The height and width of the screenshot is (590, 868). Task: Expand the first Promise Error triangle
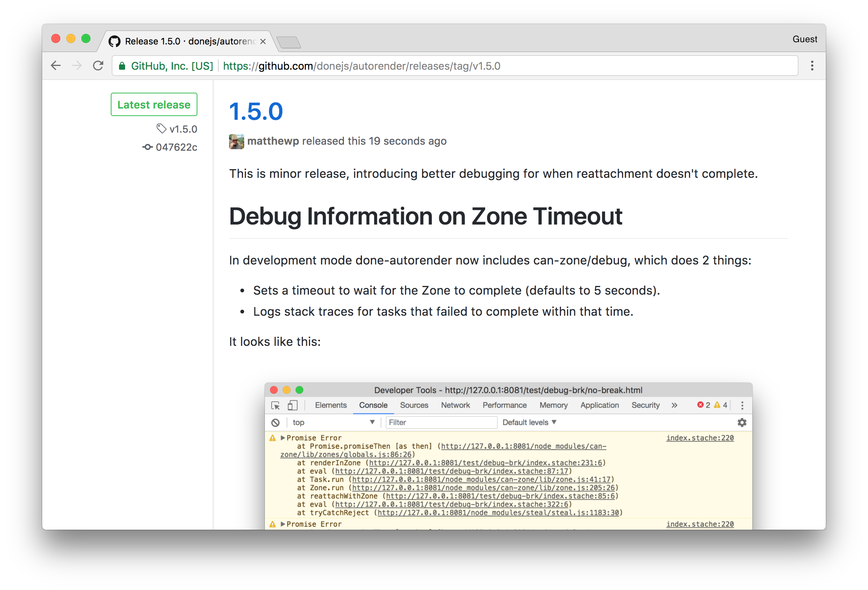click(283, 438)
